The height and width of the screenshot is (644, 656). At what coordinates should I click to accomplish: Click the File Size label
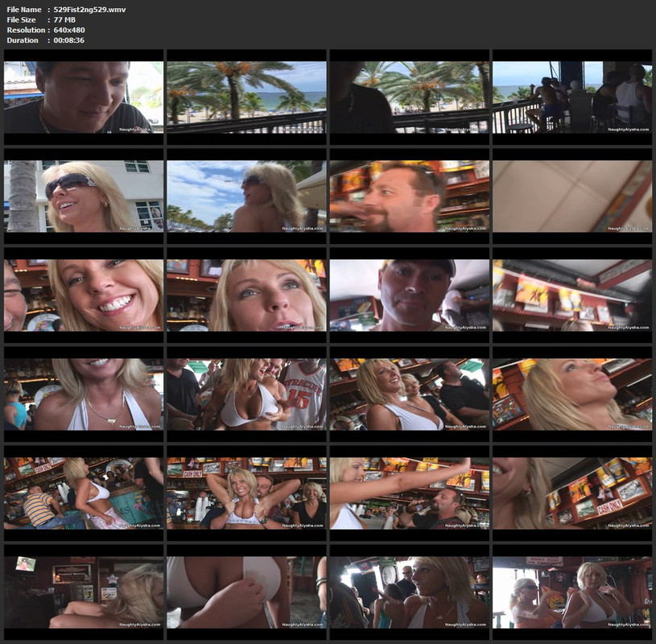click(x=22, y=19)
